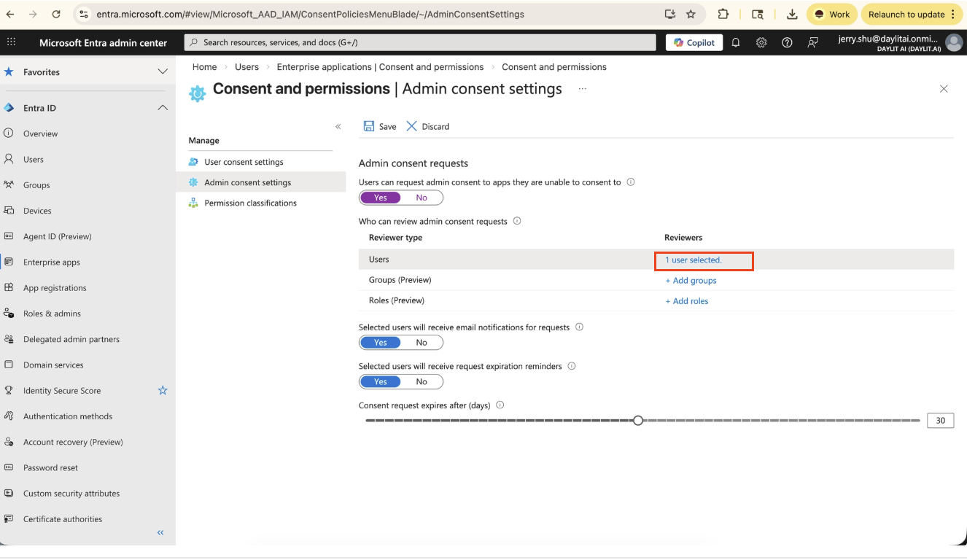Click info icon next to consent expiry days

500,405
